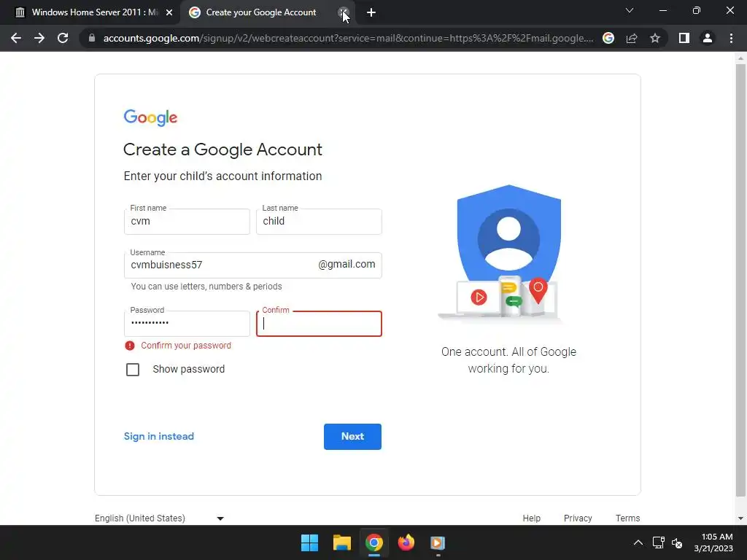
Task: Click the muted volume tray icon
Action: [677, 542]
